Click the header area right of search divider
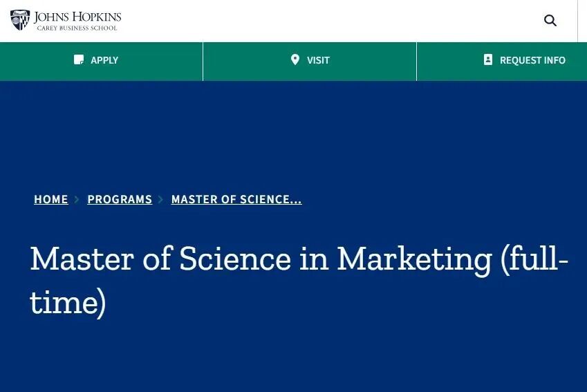Image resolution: width=587 pixels, height=392 pixels. tap(582, 21)
